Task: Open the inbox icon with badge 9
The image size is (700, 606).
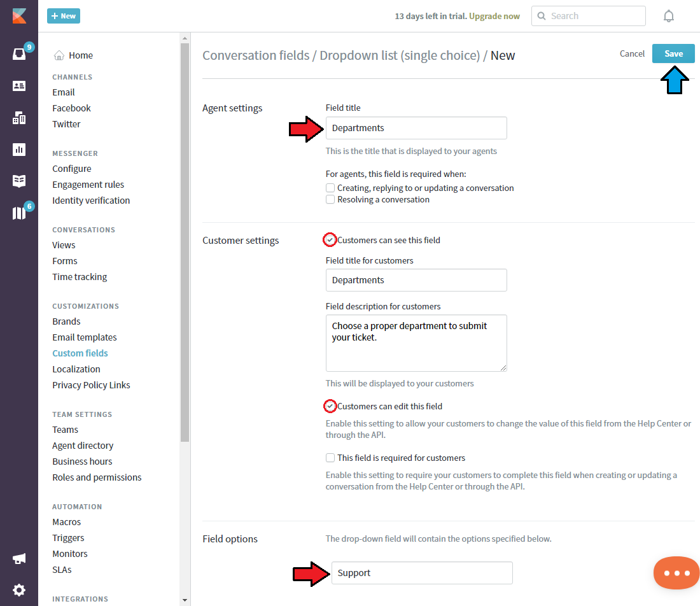Action: tap(19, 54)
